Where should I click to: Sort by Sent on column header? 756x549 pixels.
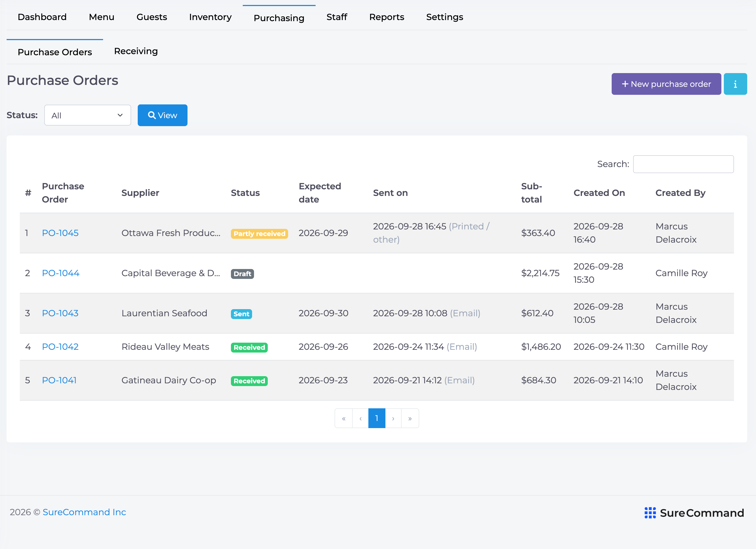point(390,193)
